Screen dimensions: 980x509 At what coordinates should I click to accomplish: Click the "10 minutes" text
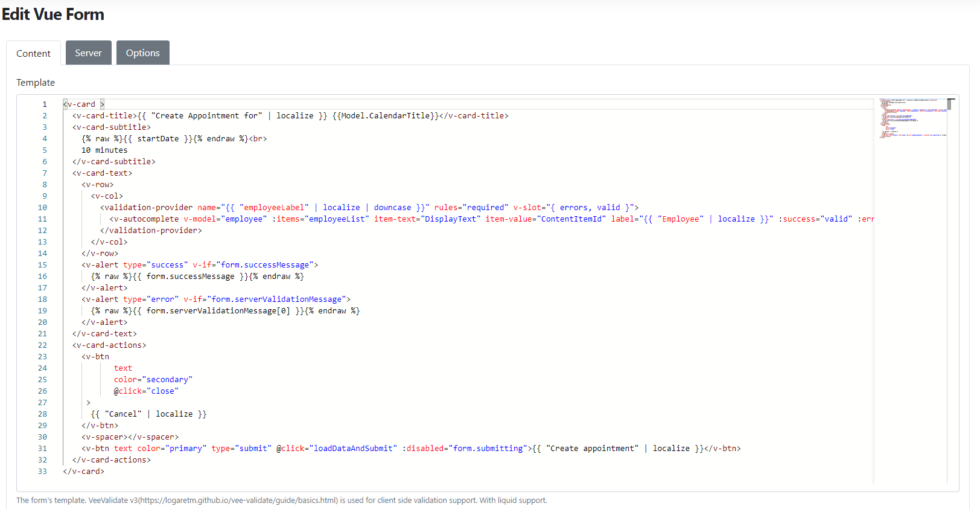click(x=104, y=150)
